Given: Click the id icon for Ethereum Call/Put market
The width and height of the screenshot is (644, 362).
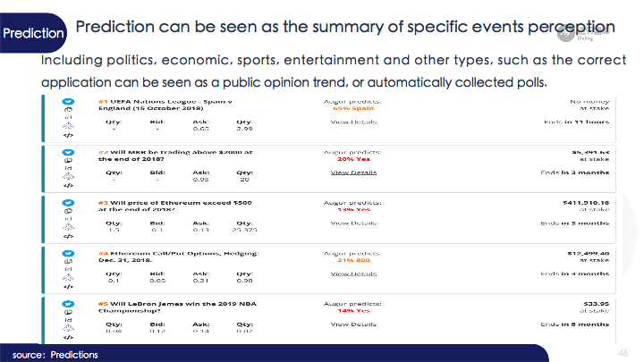Looking at the screenshot, I should tap(68, 269).
